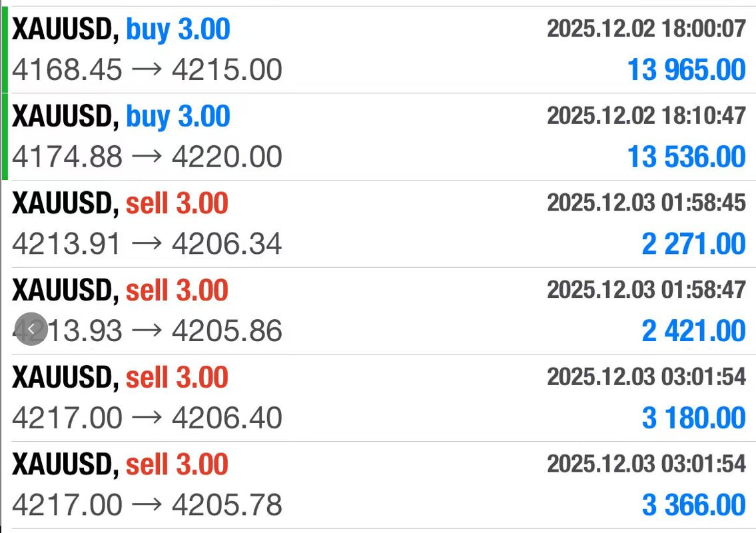
Task: Click profit value 13 536.00
Action: pos(687,157)
